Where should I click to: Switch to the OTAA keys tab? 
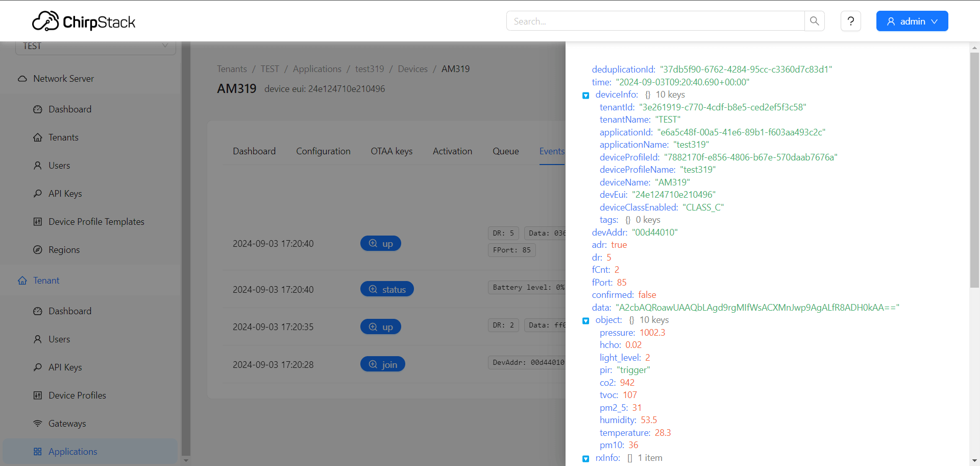click(x=391, y=151)
